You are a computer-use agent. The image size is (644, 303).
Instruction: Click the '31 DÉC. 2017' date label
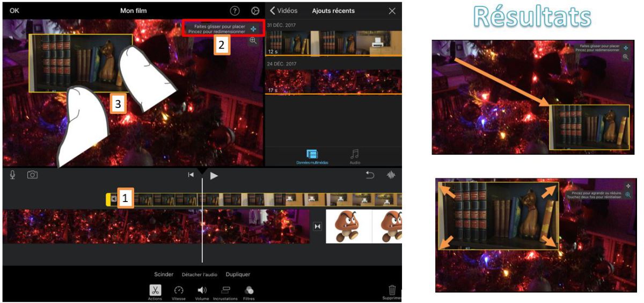tap(281, 25)
